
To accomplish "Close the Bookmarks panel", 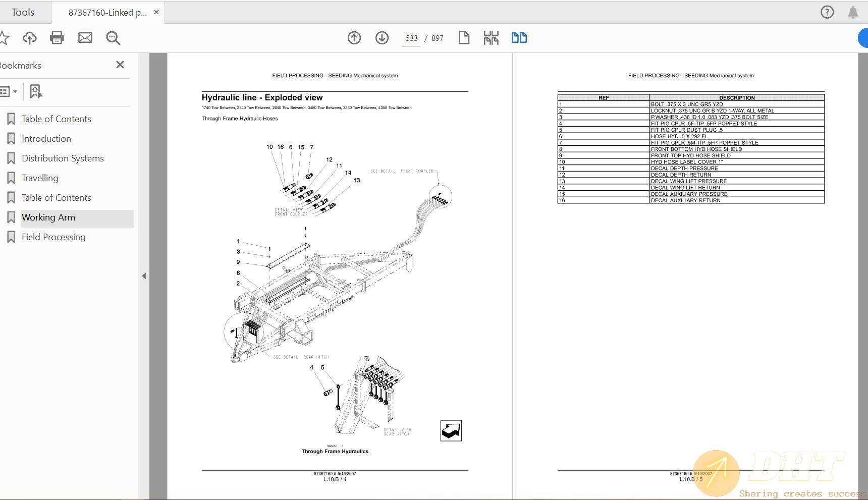I will 120,65.
